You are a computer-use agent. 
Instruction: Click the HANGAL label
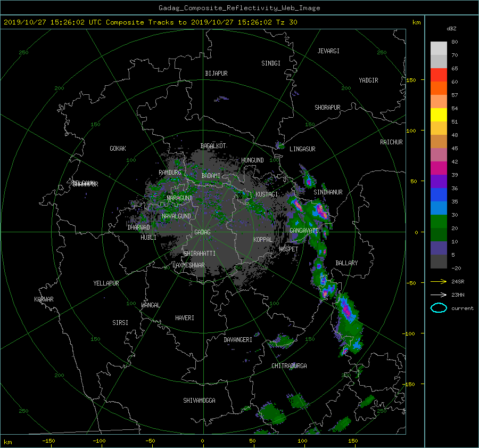[x=150, y=305]
